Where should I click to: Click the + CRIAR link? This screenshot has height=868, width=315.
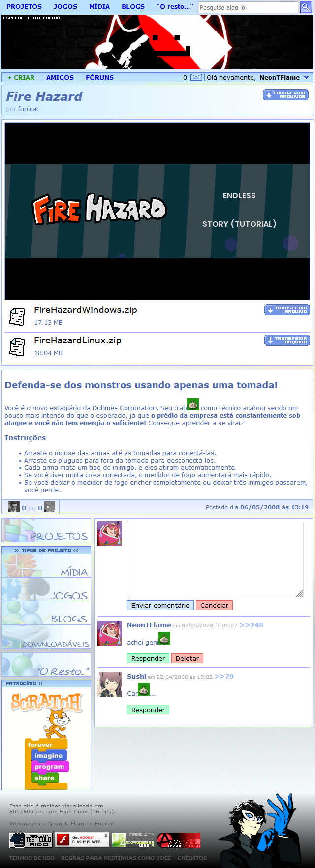[x=21, y=77]
